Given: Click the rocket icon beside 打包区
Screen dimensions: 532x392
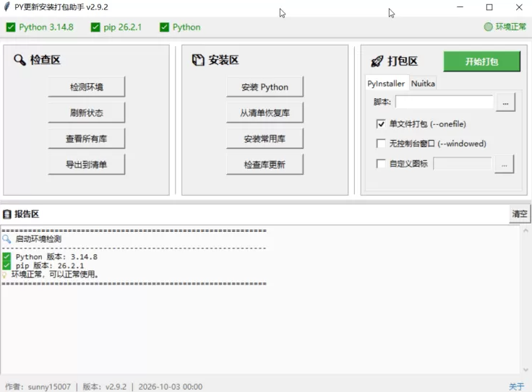Looking at the screenshot, I should pos(377,61).
